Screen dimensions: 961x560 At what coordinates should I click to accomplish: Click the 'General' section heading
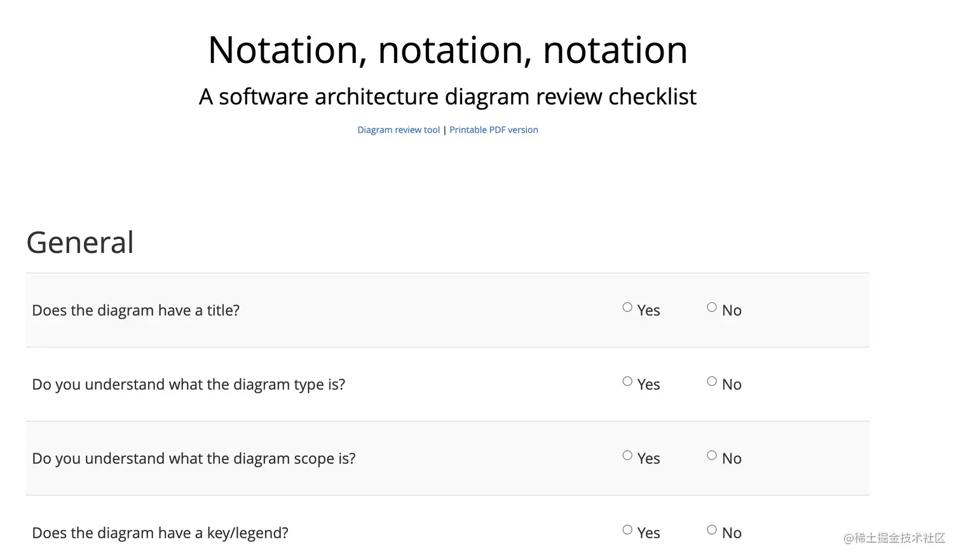tap(80, 243)
